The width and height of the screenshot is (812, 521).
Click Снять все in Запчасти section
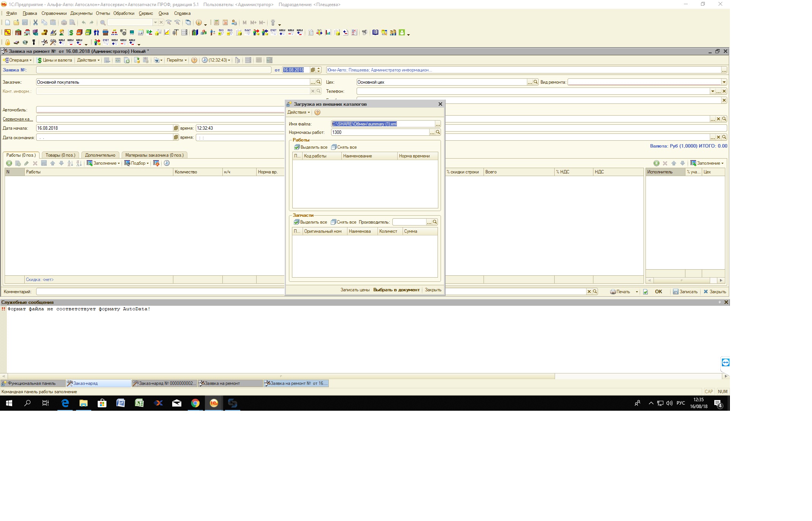click(344, 222)
